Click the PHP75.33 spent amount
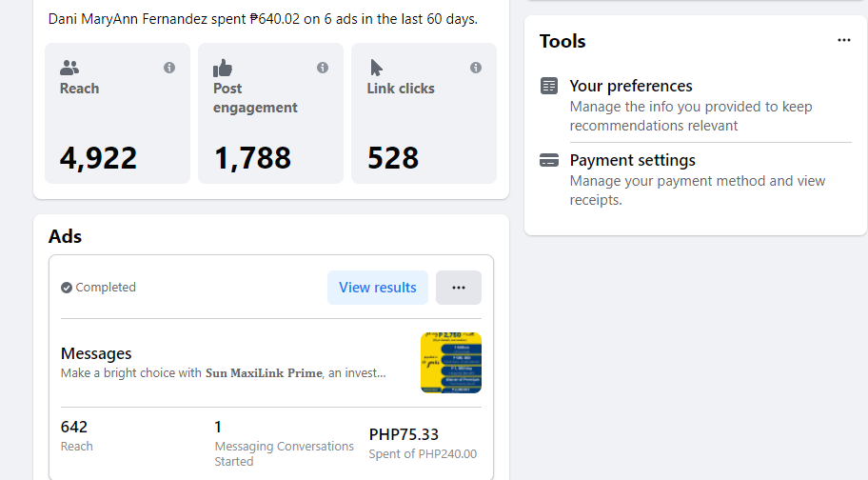Screen dimensions: 868x480 404,434
